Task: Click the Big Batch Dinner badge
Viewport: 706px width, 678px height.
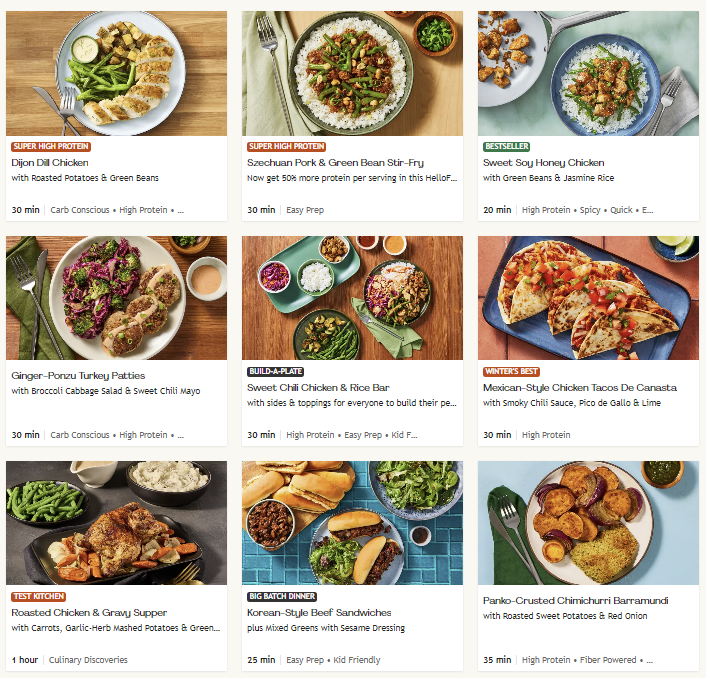Action: (282, 596)
